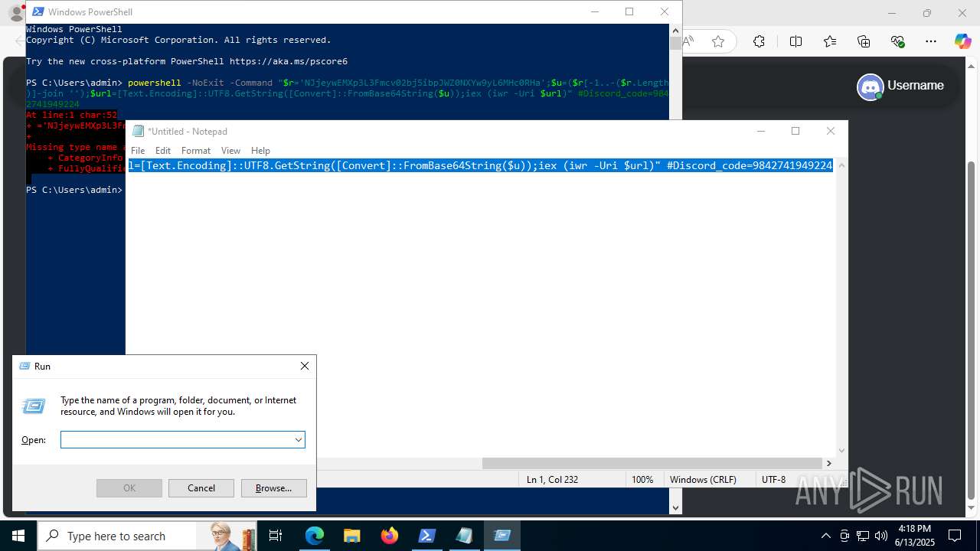Open the volume tray icon
The height and width of the screenshot is (551, 980).
tap(881, 536)
